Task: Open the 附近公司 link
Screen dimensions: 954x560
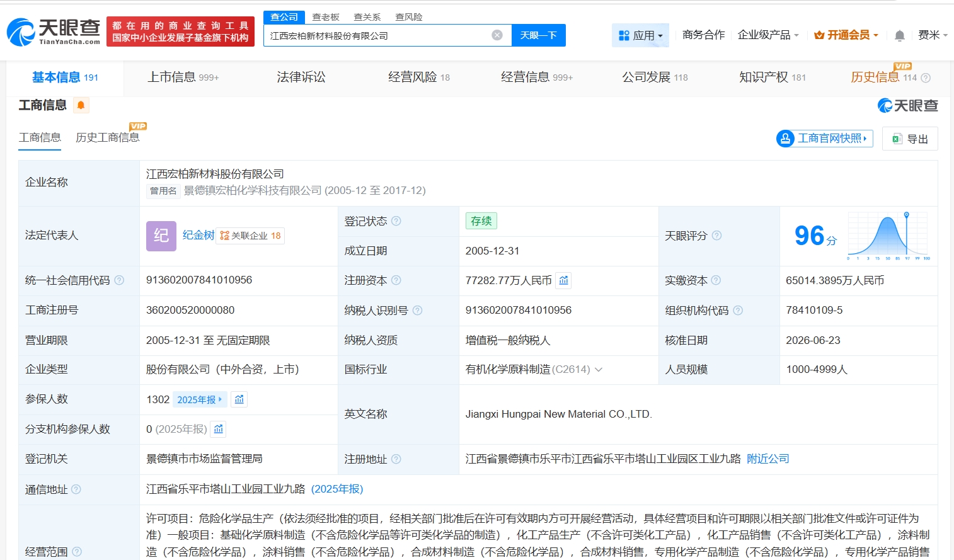Action: [768, 459]
